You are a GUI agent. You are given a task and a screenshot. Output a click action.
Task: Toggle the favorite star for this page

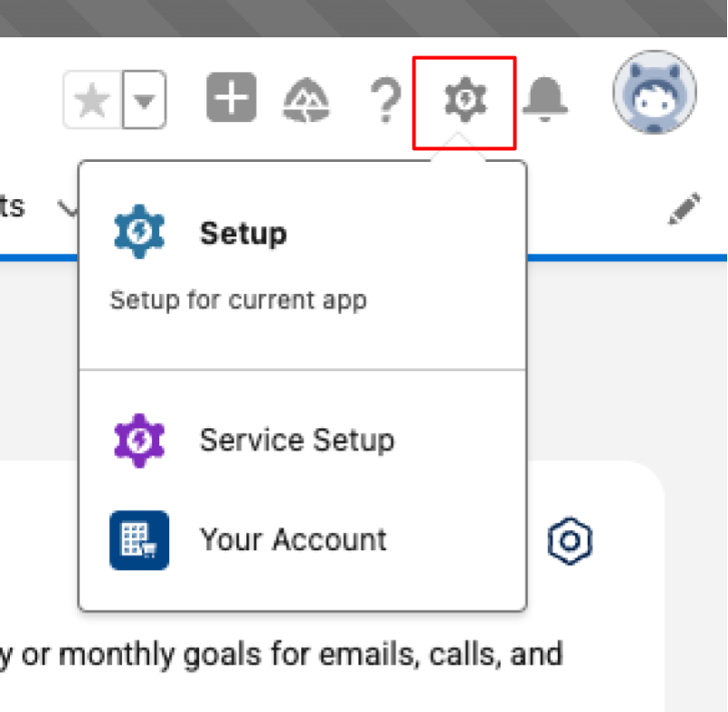click(91, 100)
